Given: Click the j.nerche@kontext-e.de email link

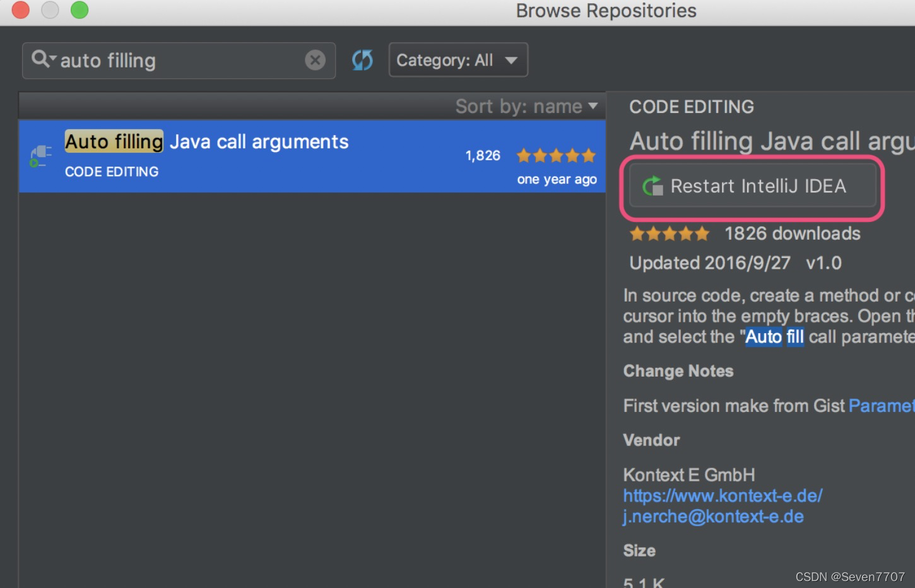Looking at the screenshot, I should [x=714, y=516].
